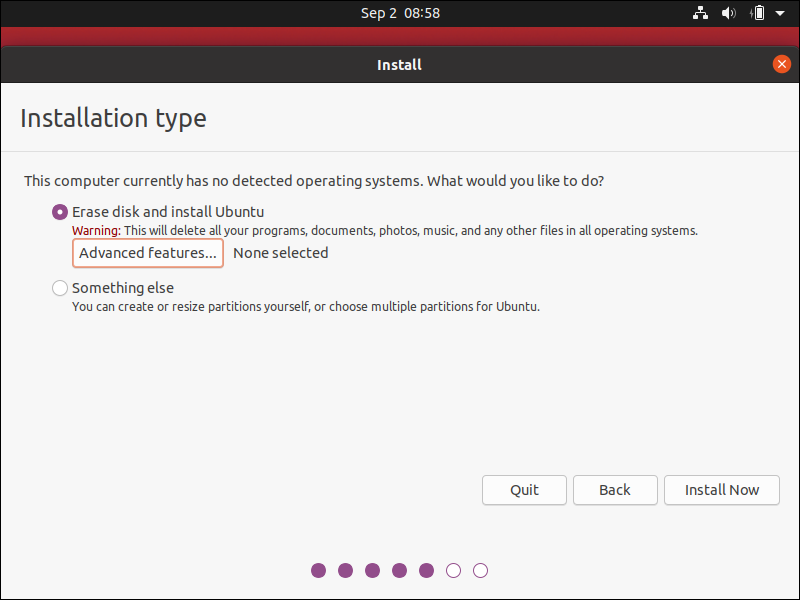Open the network status icon
800x600 pixels.
click(x=700, y=13)
